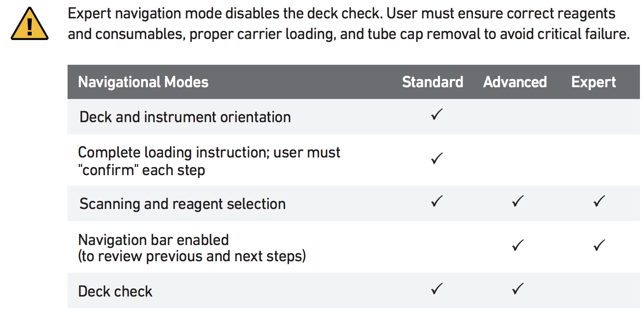Click Standard checkmark for Complete loading instruction

pyautogui.click(x=437, y=158)
